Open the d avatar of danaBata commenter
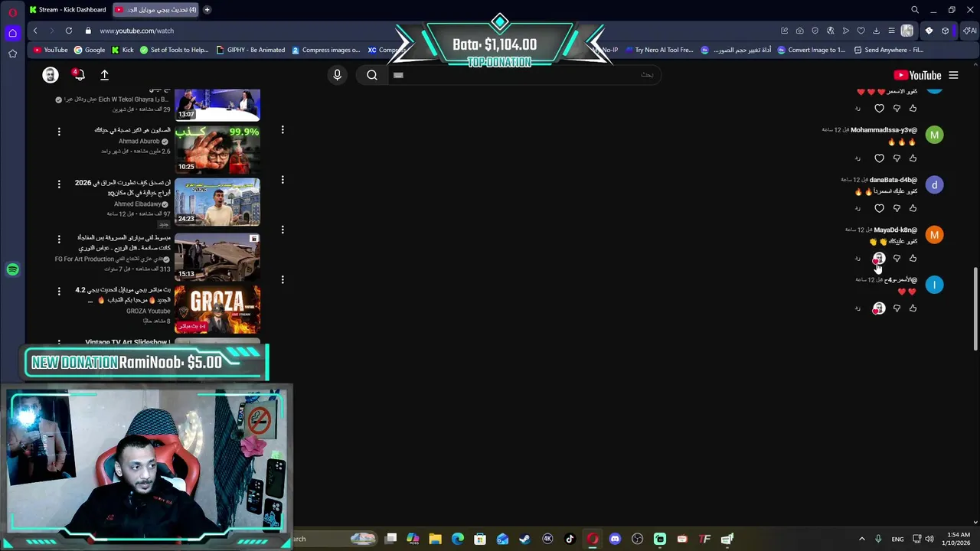980x551 pixels. coord(934,185)
